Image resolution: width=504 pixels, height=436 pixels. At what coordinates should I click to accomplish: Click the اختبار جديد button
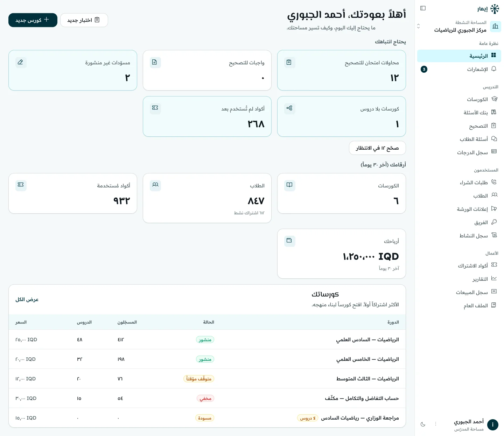[84, 20]
